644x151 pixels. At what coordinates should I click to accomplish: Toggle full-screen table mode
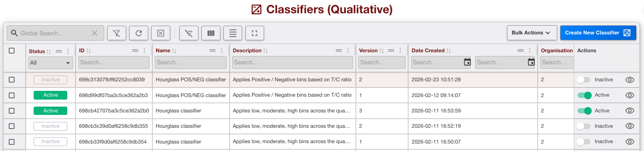(255, 33)
